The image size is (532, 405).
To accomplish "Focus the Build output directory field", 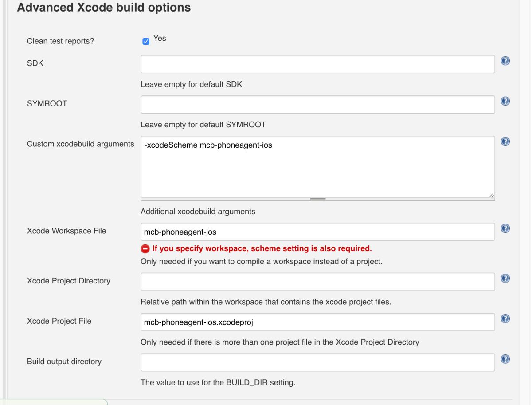I will tap(317, 362).
